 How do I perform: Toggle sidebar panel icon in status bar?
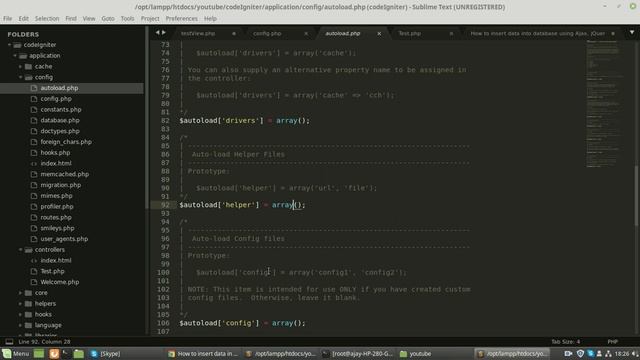9,342
